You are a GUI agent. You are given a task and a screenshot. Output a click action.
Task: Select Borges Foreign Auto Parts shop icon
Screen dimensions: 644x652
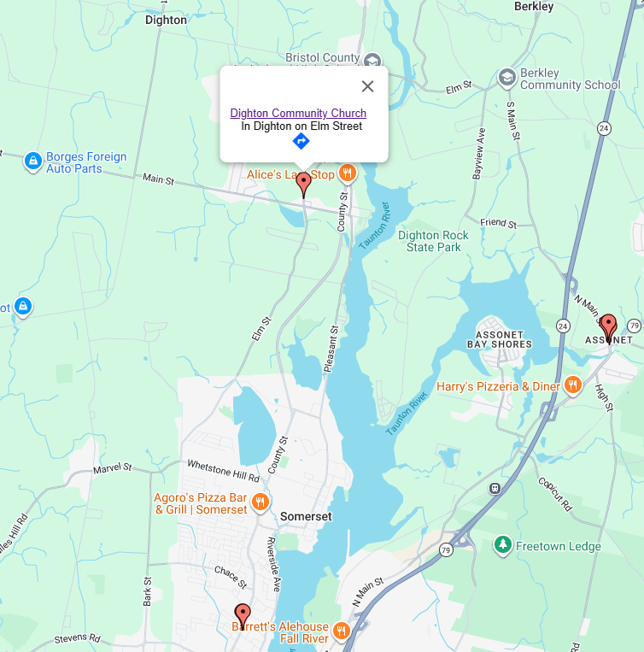click(32, 162)
